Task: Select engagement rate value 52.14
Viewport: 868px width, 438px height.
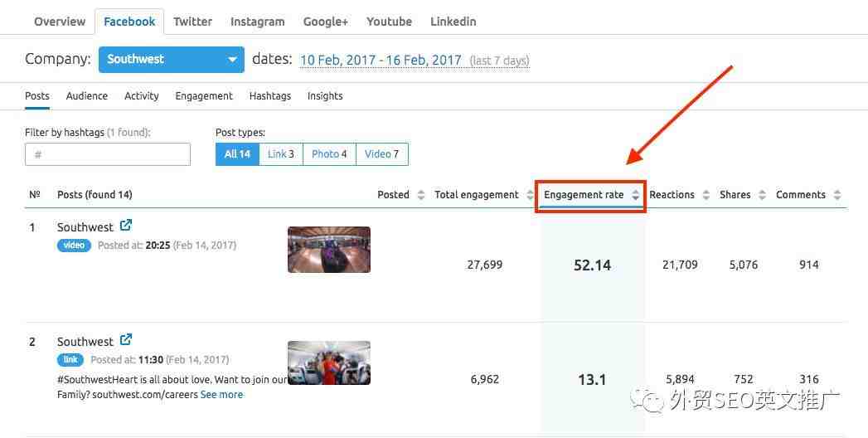Action: tap(592, 265)
